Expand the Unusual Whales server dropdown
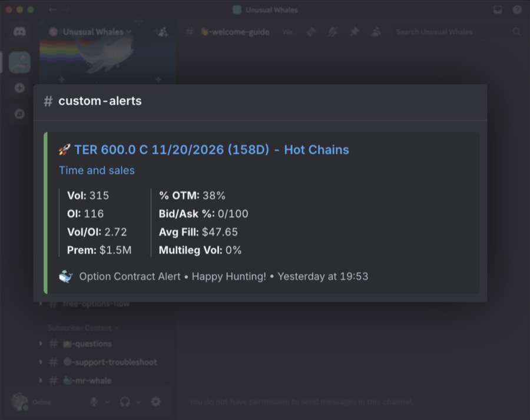Image resolution: width=530 pixels, height=420 pixels. [x=128, y=32]
